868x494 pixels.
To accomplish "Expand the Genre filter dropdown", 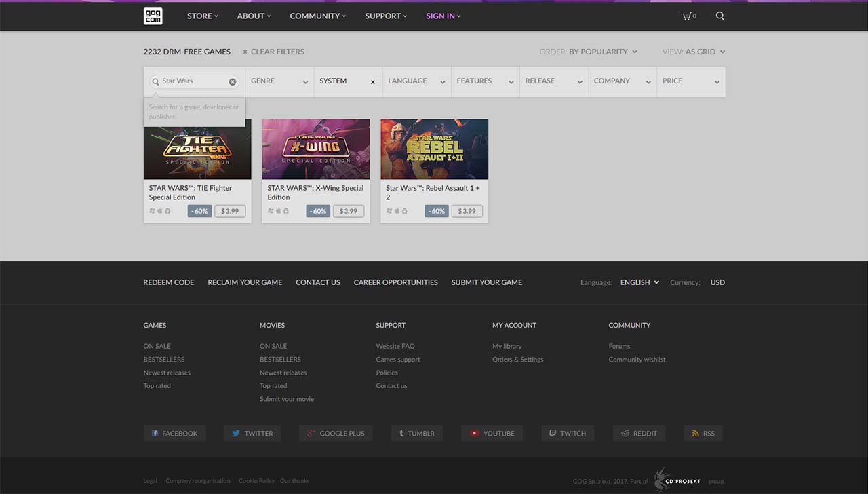I will click(279, 81).
